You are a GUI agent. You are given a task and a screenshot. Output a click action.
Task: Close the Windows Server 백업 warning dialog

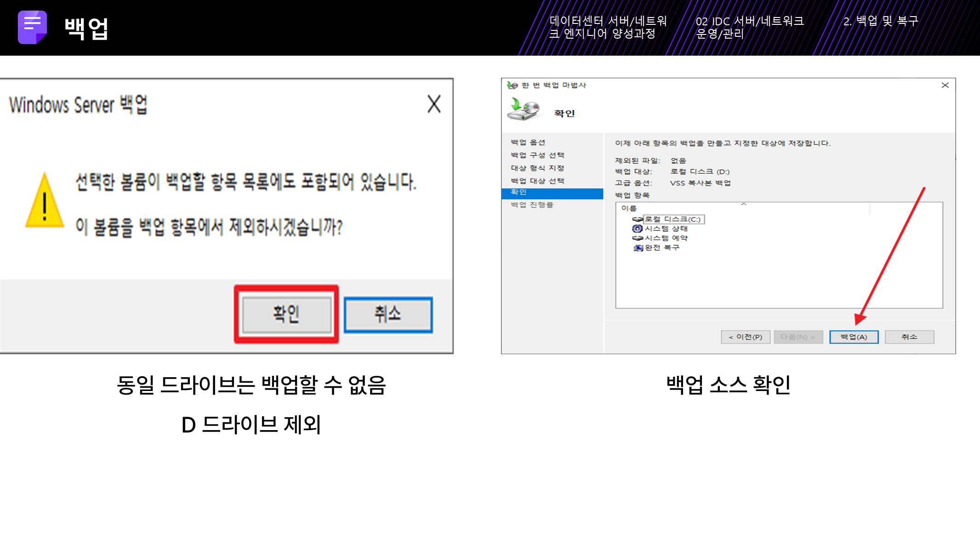pos(433,104)
